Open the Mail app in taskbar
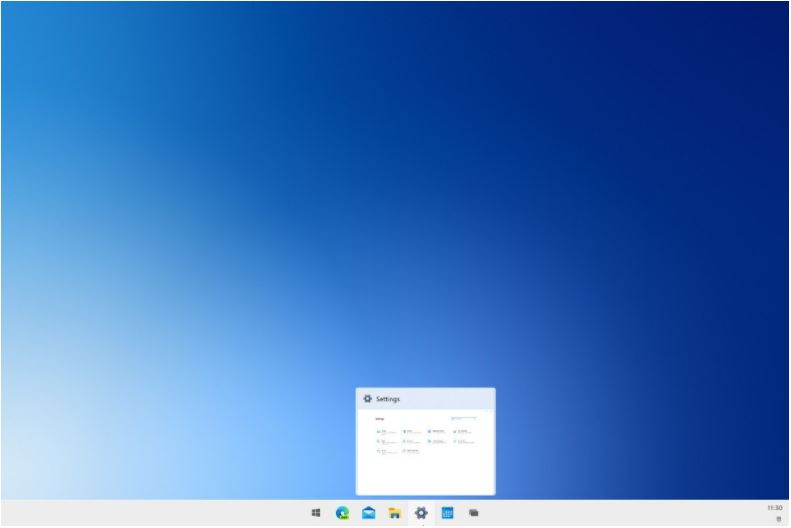 pos(369,513)
